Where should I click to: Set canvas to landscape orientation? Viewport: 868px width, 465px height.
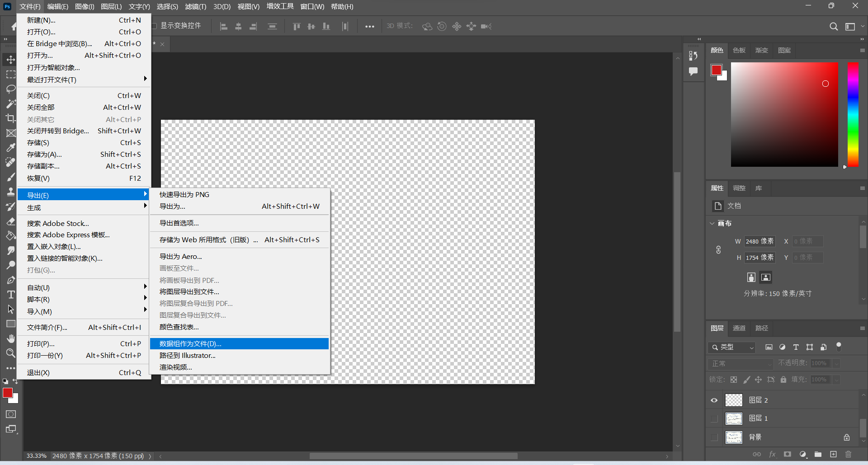click(766, 277)
